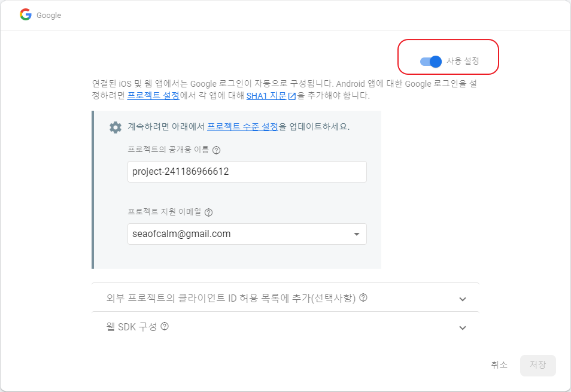Open the support email dropdown
This screenshot has width=571, height=392.
[247, 233]
